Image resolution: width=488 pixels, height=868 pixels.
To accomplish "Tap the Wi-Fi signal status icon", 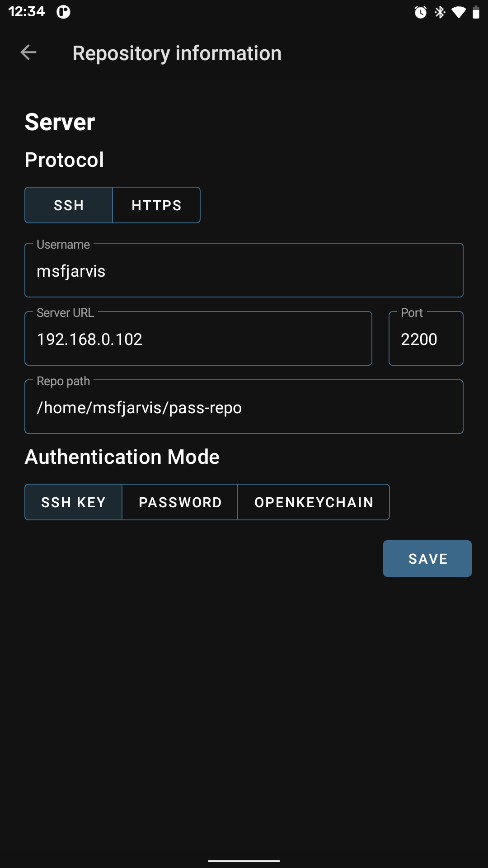I will (459, 12).
